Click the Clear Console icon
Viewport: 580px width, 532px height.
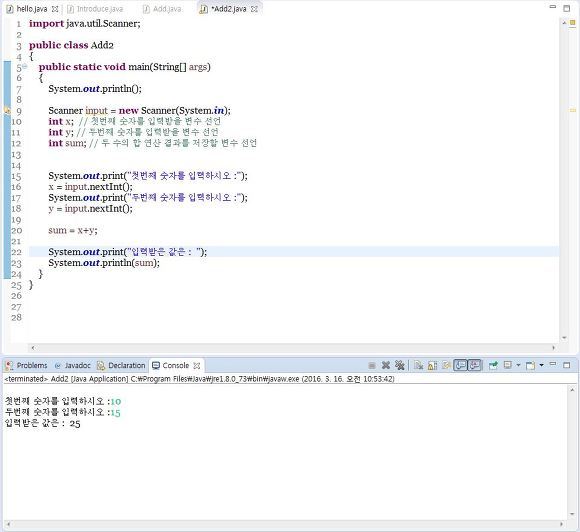pos(418,366)
